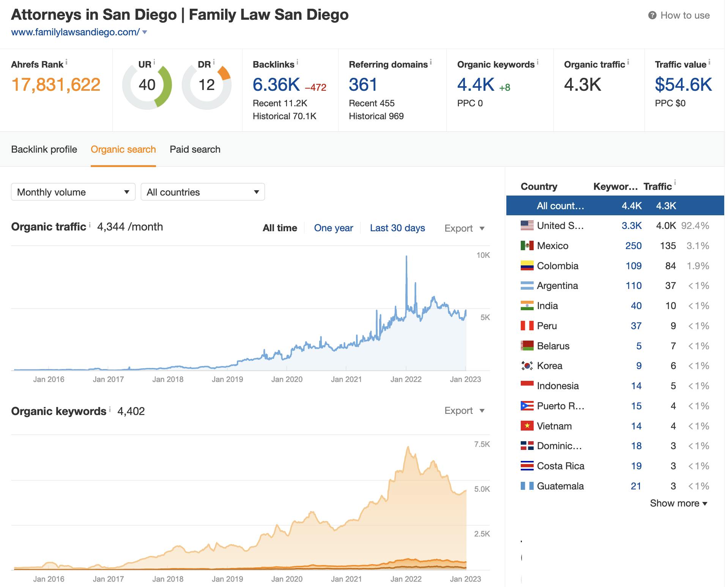Select the All countries table row
The image size is (728, 587).
[615, 206]
